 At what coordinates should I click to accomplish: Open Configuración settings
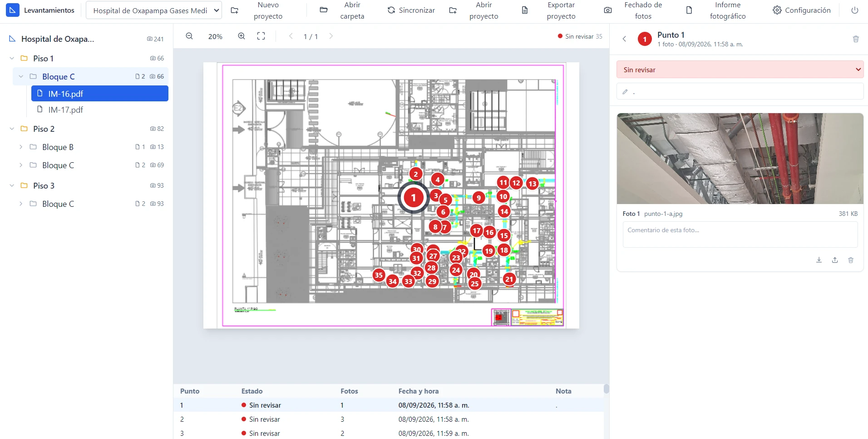point(802,10)
